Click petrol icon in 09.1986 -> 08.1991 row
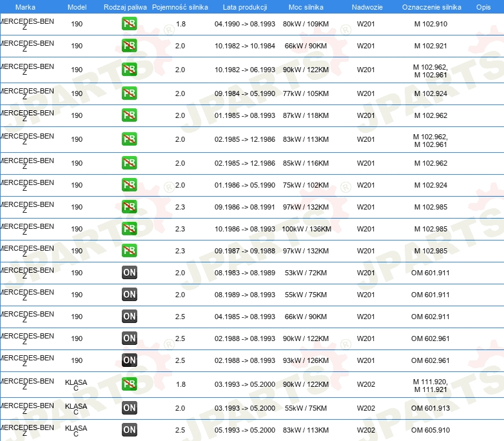504x441 pixels. coord(129,206)
